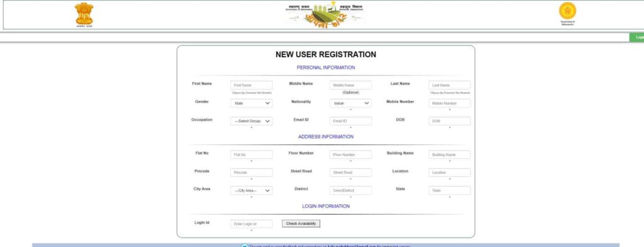Screen dimensions: 644x247
Task: Click the Aapli Chawdi center banner logo
Action: [326, 14]
